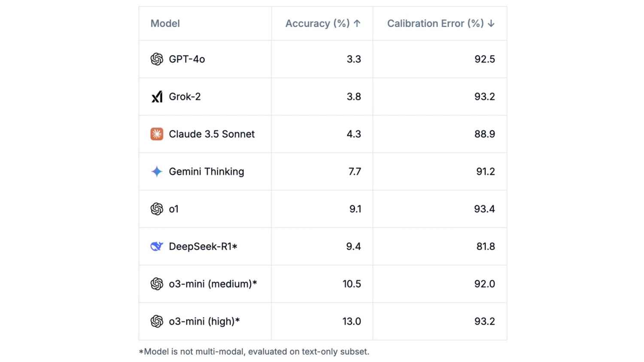Click the OpenAI logo beside o3-mini (medium)
This screenshot has width=644, height=362.
tap(157, 284)
